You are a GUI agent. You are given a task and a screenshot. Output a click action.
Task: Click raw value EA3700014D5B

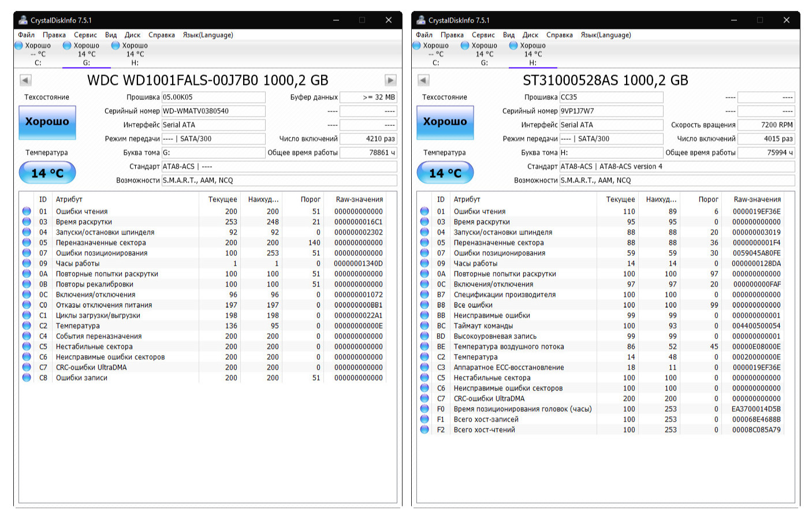tap(756, 409)
